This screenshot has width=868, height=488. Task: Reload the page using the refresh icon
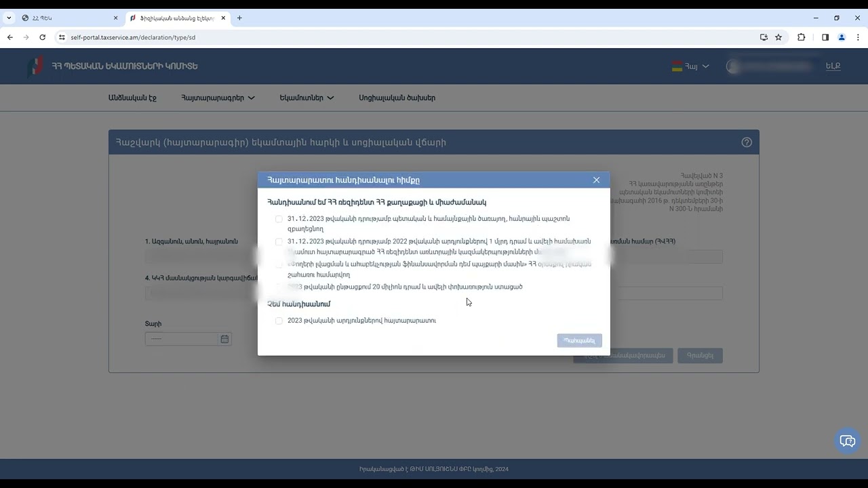point(42,37)
